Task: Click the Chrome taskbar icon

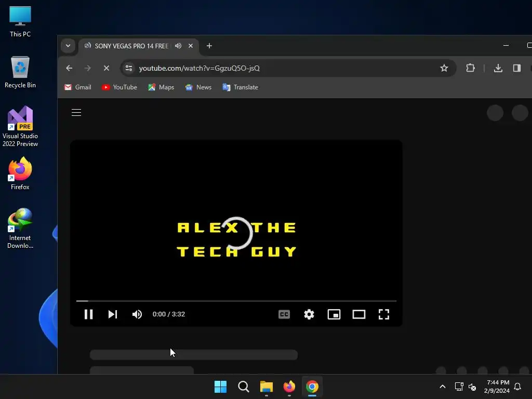Action: (x=312, y=387)
